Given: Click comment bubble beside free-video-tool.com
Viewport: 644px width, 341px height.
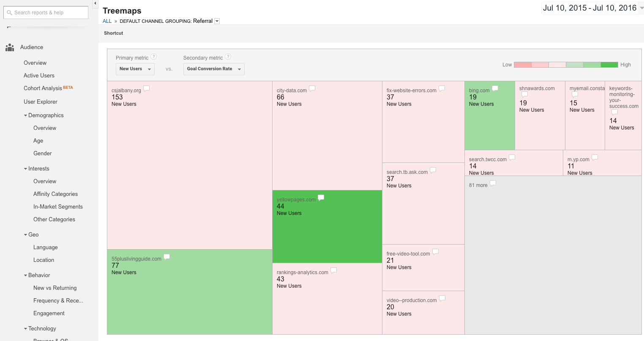Looking at the screenshot, I should [x=436, y=252].
